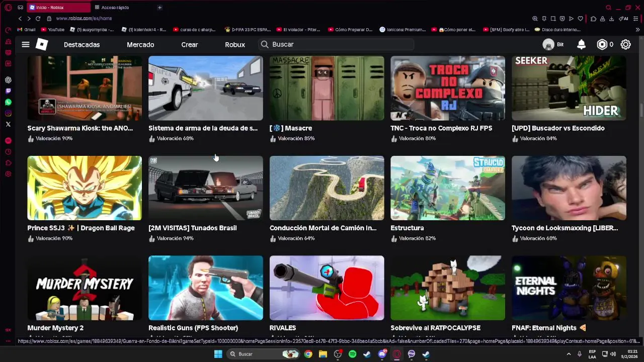Open the Masacre game thumbnail
Screen dimensions: 644x362
[327, 88]
